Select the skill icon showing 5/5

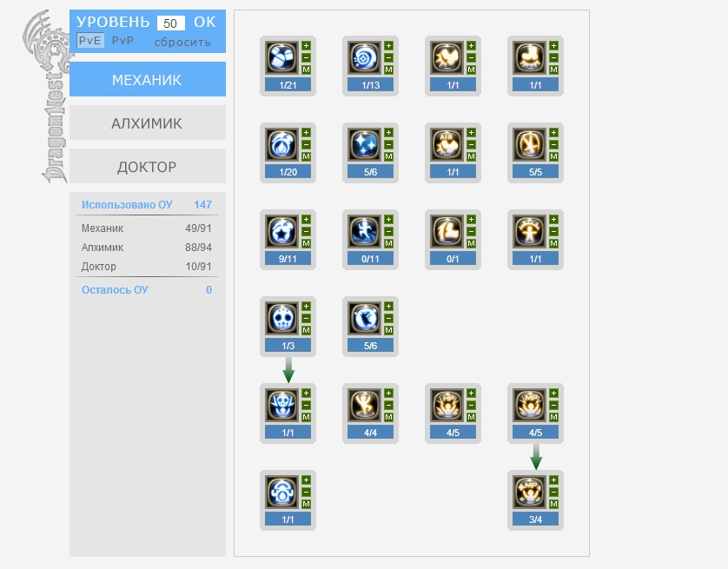(530, 145)
